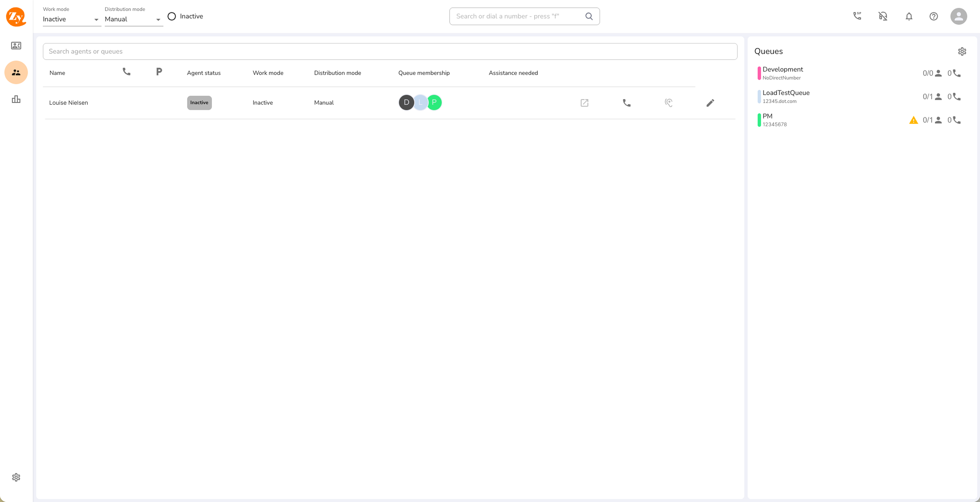The width and height of the screenshot is (980, 502).
Task: Focus the Search agents or queues field
Action: pos(390,52)
